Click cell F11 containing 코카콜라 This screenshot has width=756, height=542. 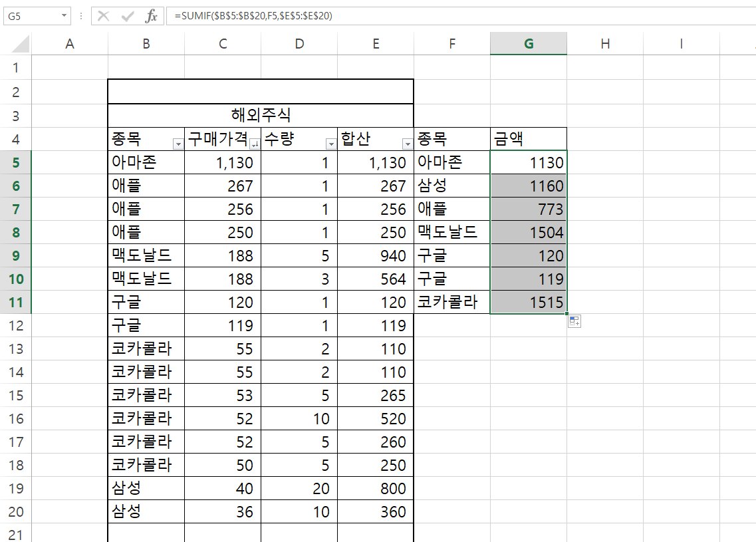point(452,303)
